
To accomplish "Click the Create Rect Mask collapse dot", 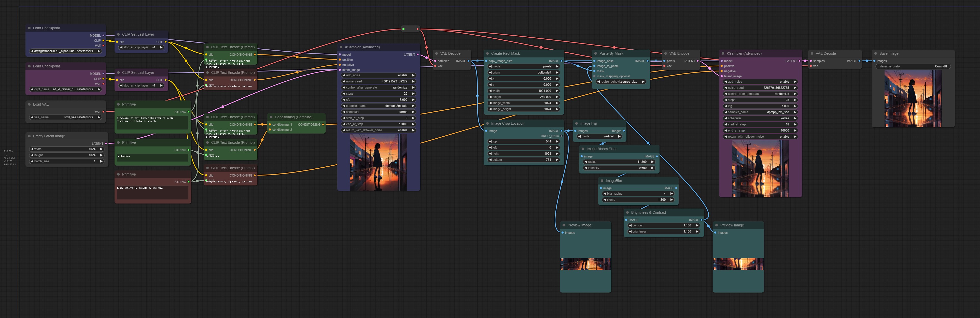I will (487, 54).
